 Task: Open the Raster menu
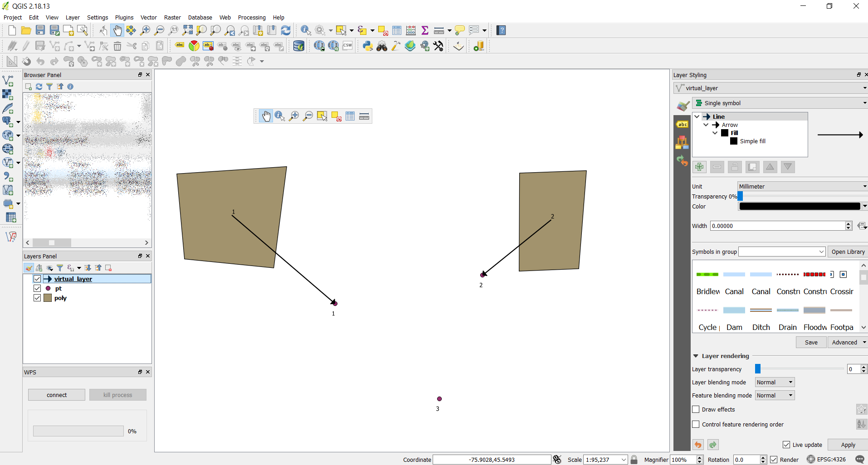[x=172, y=17]
